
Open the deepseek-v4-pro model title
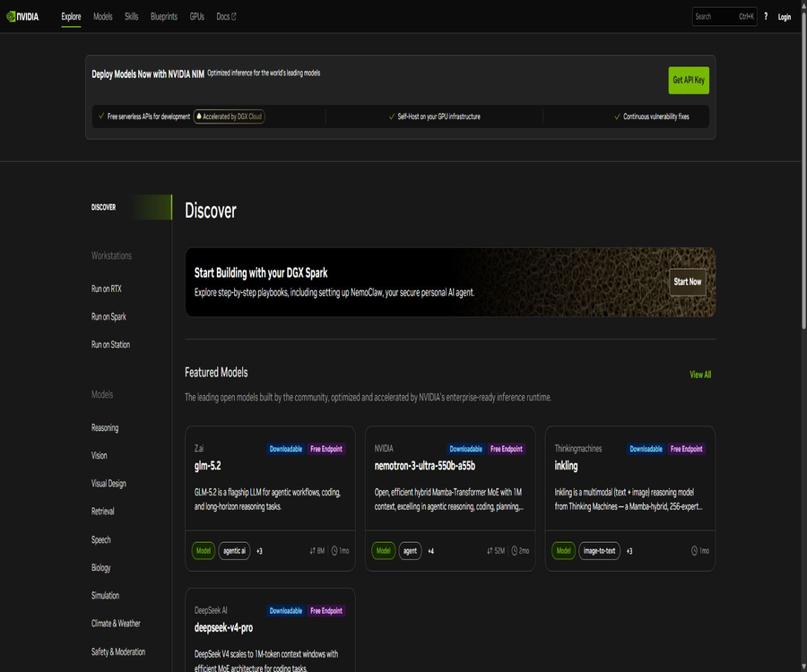[x=223, y=628]
